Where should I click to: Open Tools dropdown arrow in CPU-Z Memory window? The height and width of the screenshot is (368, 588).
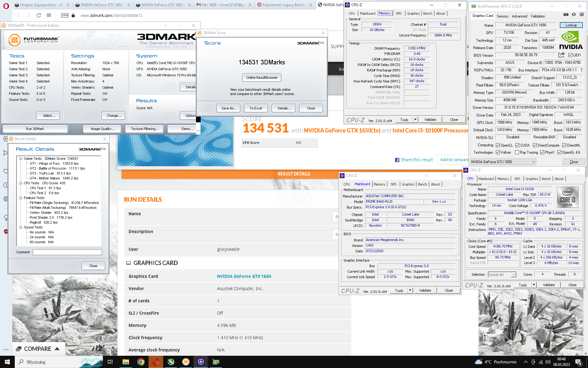coord(415,120)
